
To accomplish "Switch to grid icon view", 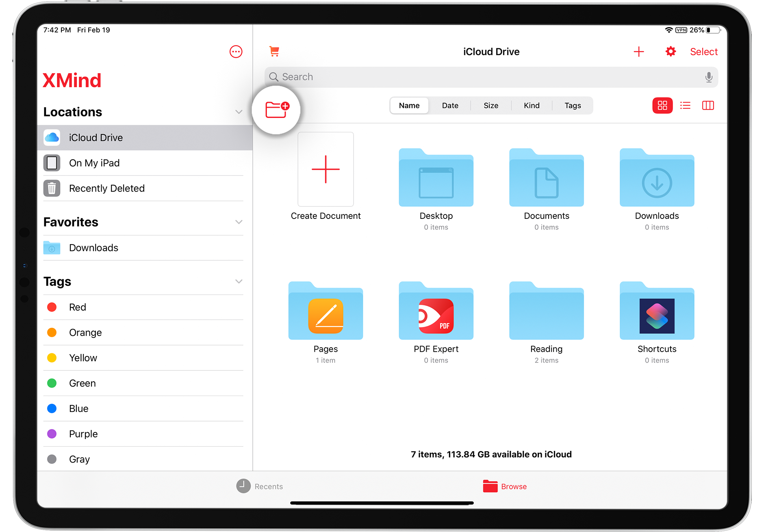I will (x=662, y=106).
